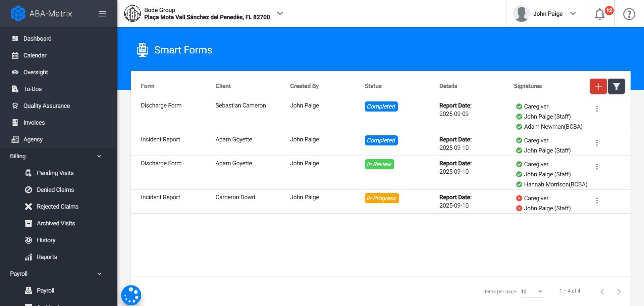Click the In Review status badge

[x=379, y=164]
